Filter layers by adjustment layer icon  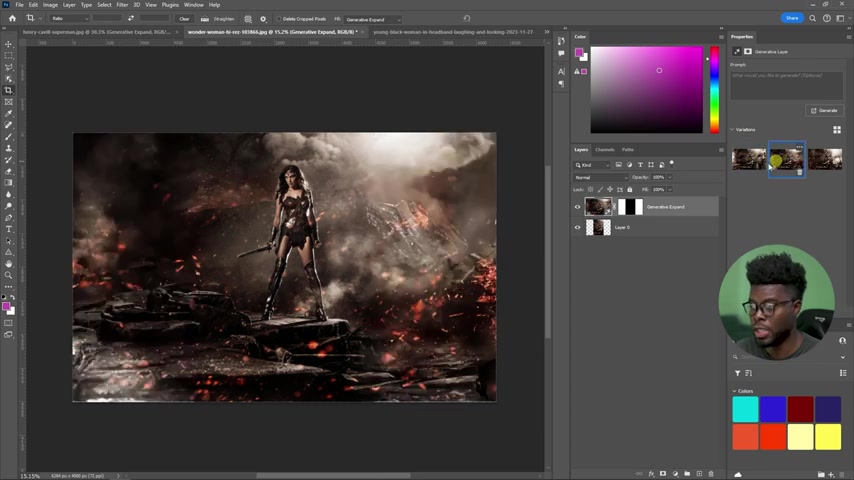point(630,165)
